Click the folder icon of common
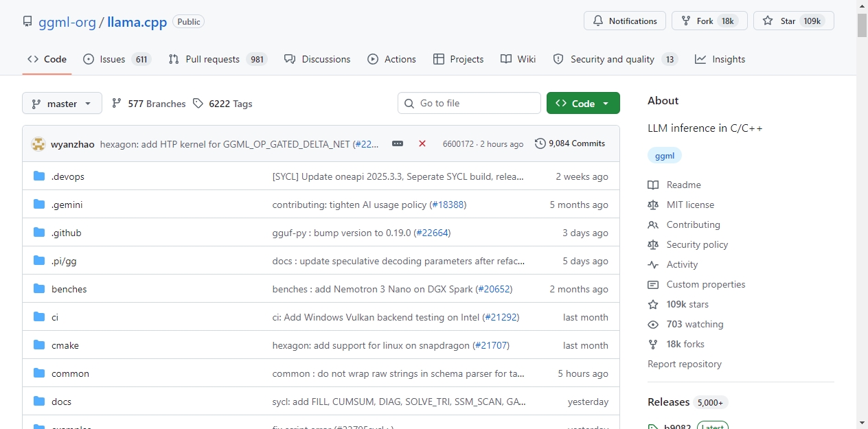Viewport: 868px width, 429px height. pyautogui.click(x=39, y=373)
